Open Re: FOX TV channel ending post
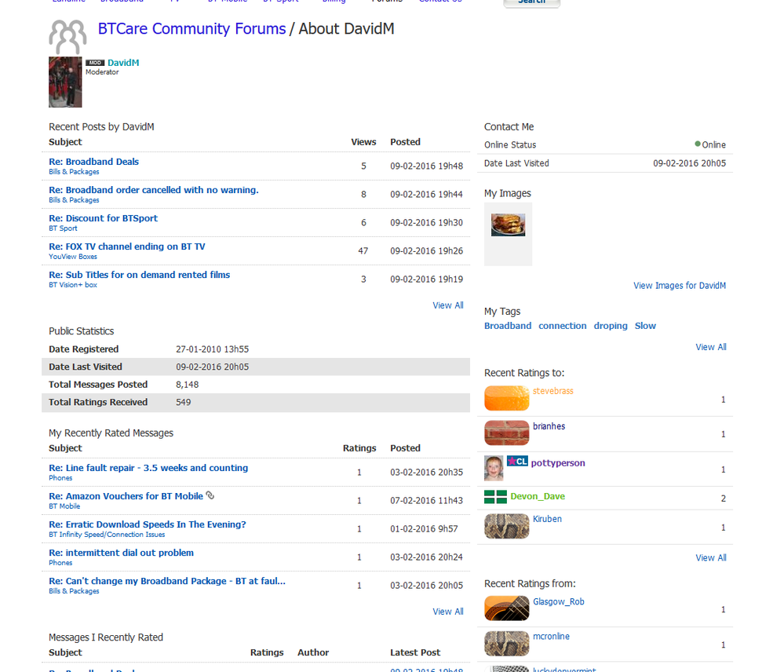 pos(127,247)
